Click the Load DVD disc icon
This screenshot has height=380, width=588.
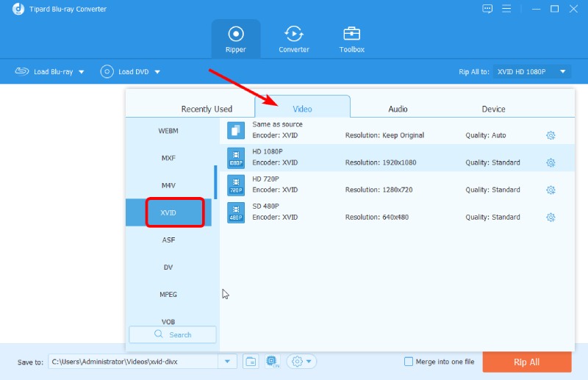coord(107,71)
